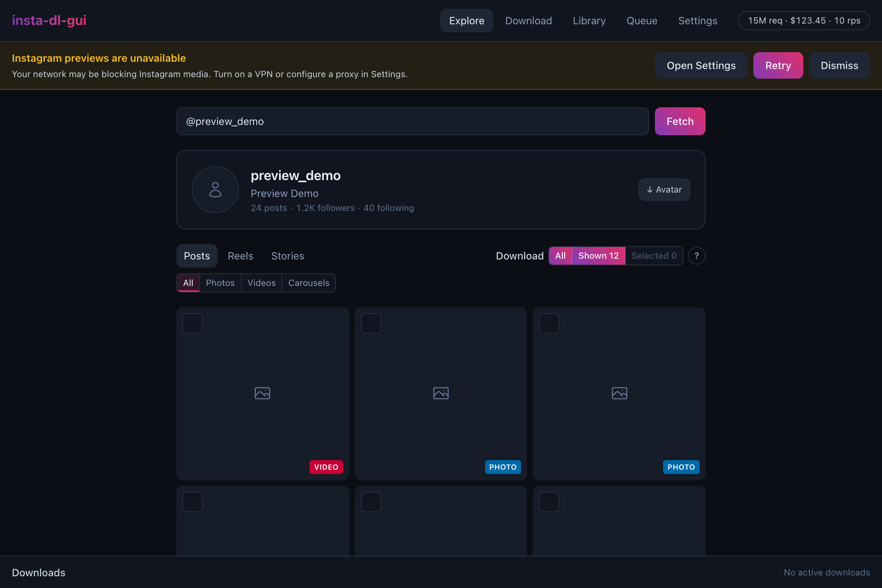Open the Queue tab
Image resolution: width=882 pixels, height=588 pixels.
click(x=642, y=21)
